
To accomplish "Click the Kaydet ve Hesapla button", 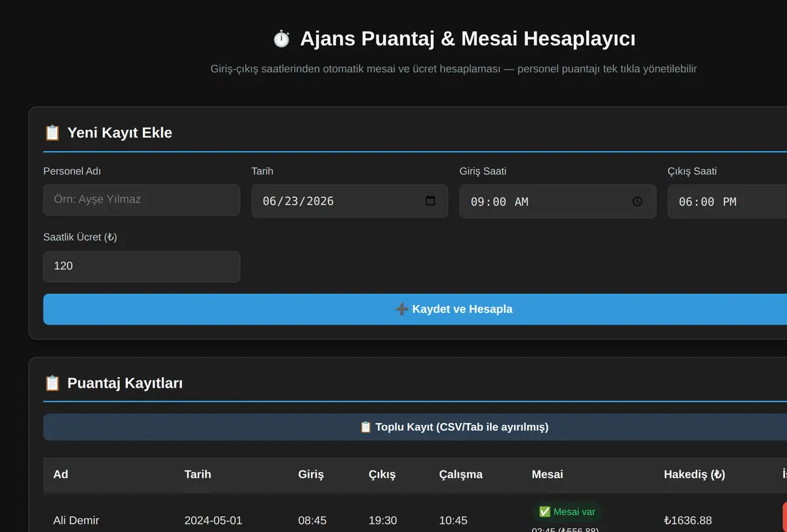I will click(415, 309).
